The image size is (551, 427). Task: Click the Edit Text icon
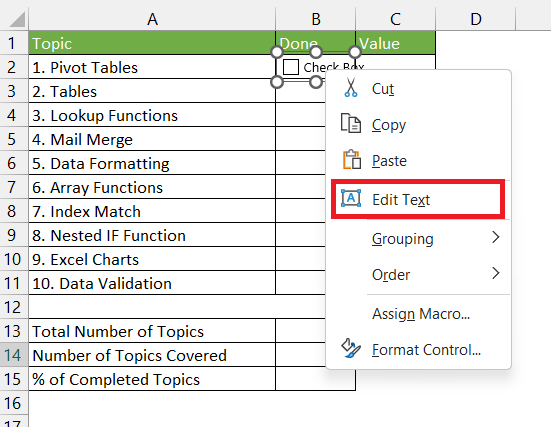351,198
